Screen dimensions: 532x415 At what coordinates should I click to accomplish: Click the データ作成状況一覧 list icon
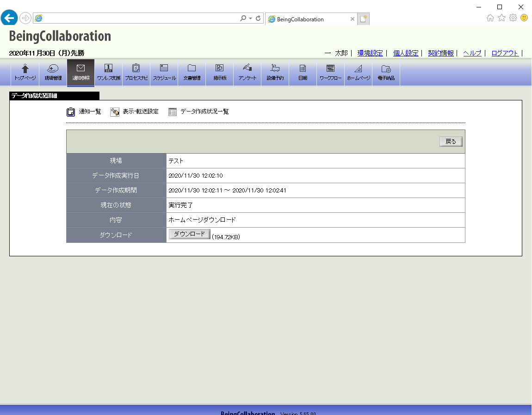pyautogui.click(x=173, y=111)
